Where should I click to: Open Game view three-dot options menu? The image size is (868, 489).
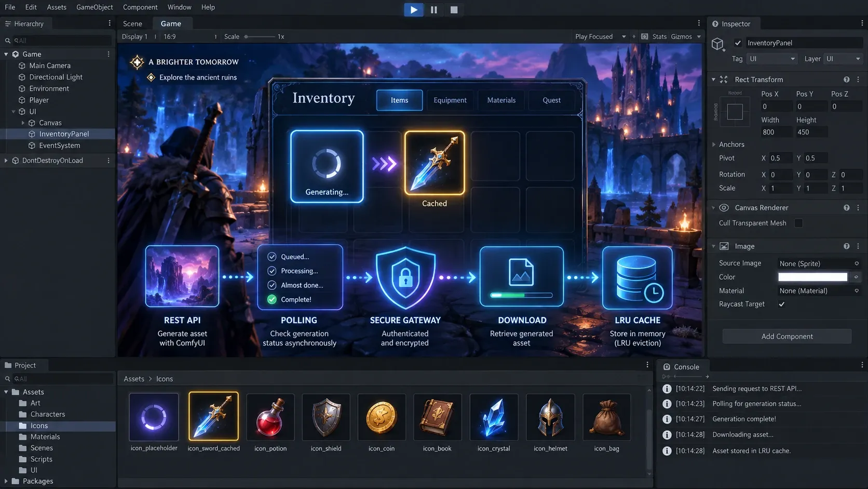[699, 23]
